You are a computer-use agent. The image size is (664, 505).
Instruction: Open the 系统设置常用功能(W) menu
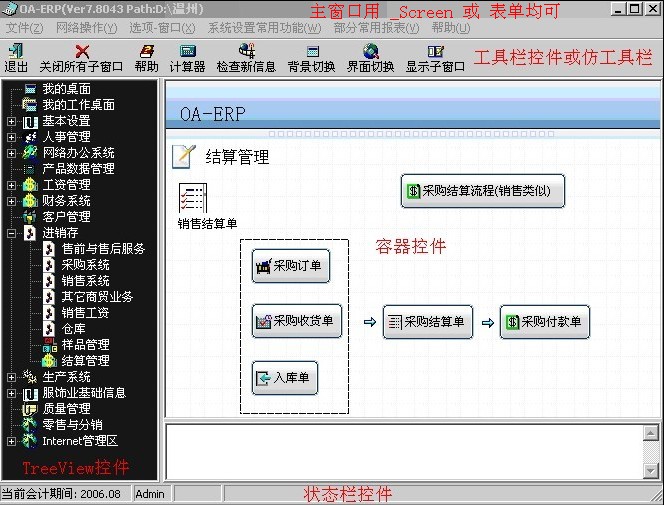pos(265,28)
